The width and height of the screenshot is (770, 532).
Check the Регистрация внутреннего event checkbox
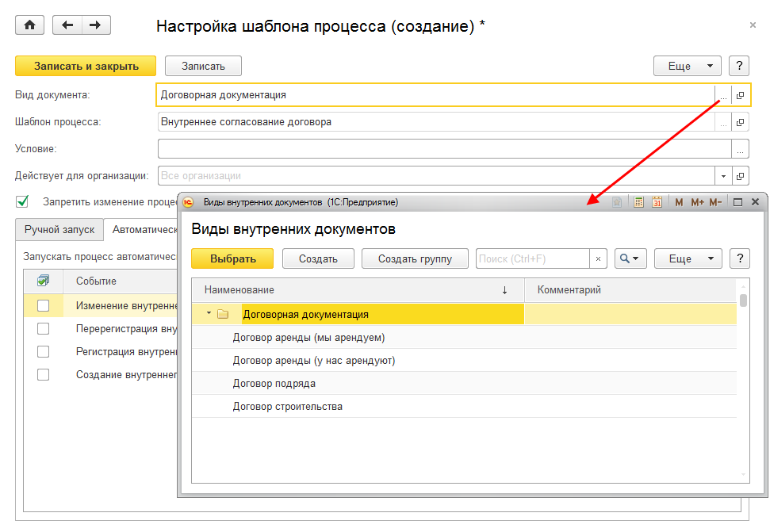(43, 352)
